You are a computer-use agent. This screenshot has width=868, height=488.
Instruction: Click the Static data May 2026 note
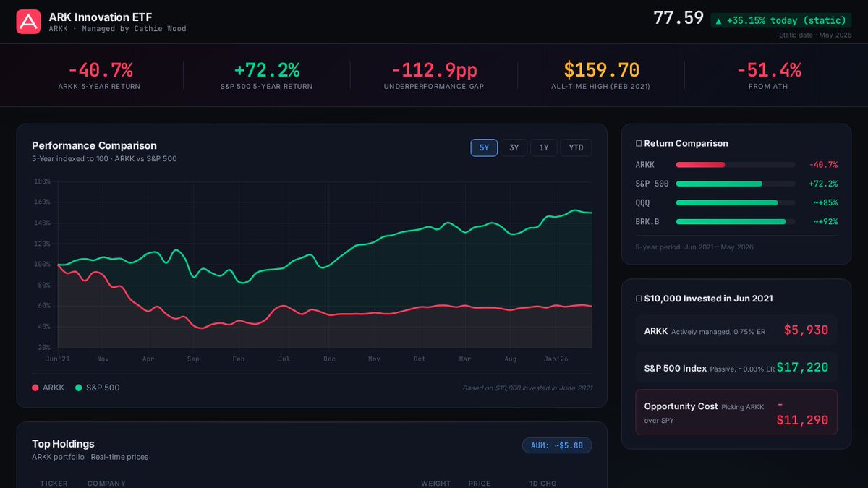pyautogui.click(x=815, y=35)
